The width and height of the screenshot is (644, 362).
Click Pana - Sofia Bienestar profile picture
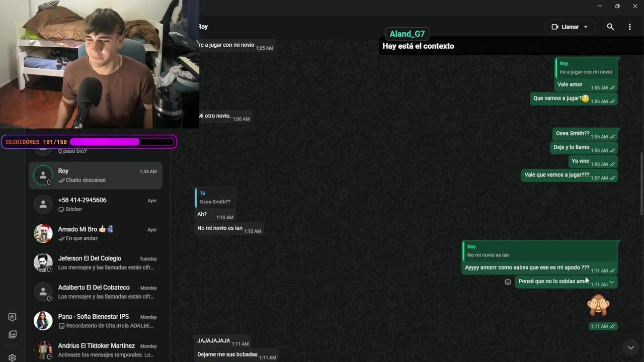(x=43, y=321)
